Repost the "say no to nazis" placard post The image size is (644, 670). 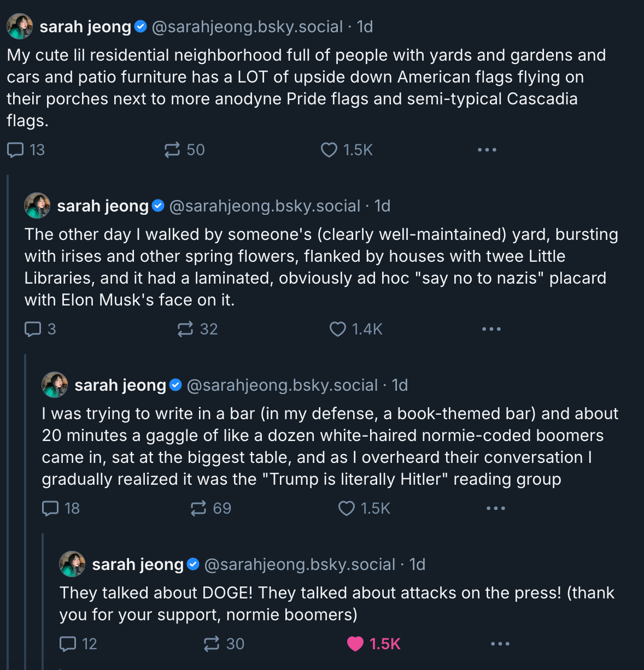click(185, 329)
